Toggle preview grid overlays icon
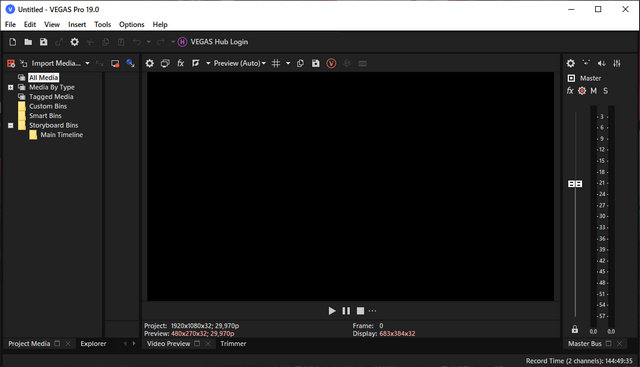 coord(276,63)
